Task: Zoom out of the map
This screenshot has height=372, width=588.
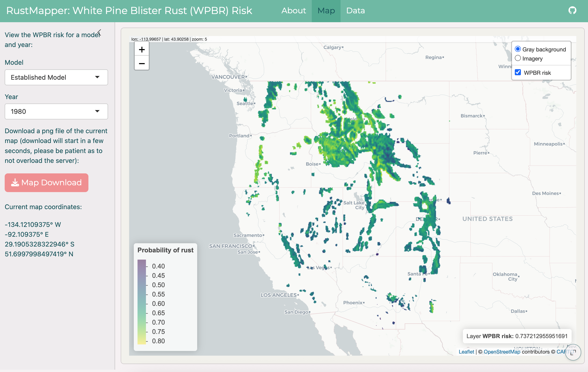Action: point(142,64)
